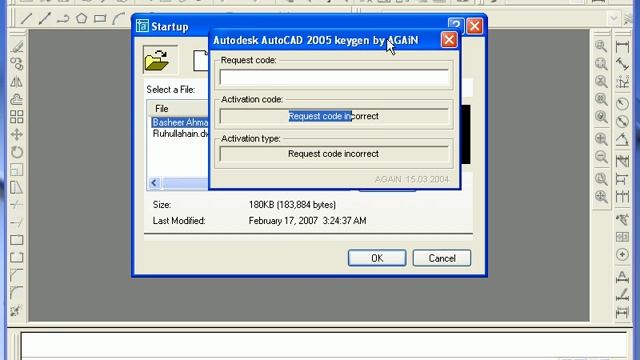Screen dimensions: 640x360
Task: Select the Explode tool
Action: click(17, 311)
